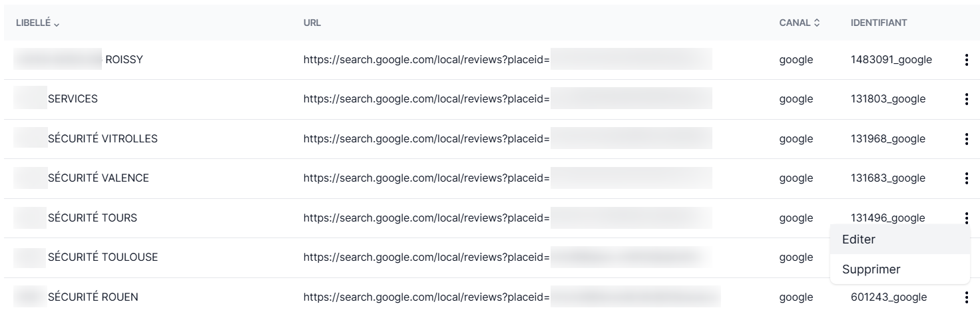The width and height of the screenshot is (980, 316).
Task: Click the URL column header
Action: click(312, 23)
